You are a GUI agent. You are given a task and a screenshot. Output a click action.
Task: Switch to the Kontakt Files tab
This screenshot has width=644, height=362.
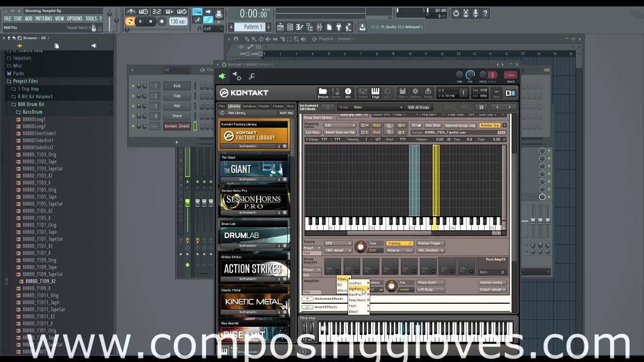[x=222, y=106]
